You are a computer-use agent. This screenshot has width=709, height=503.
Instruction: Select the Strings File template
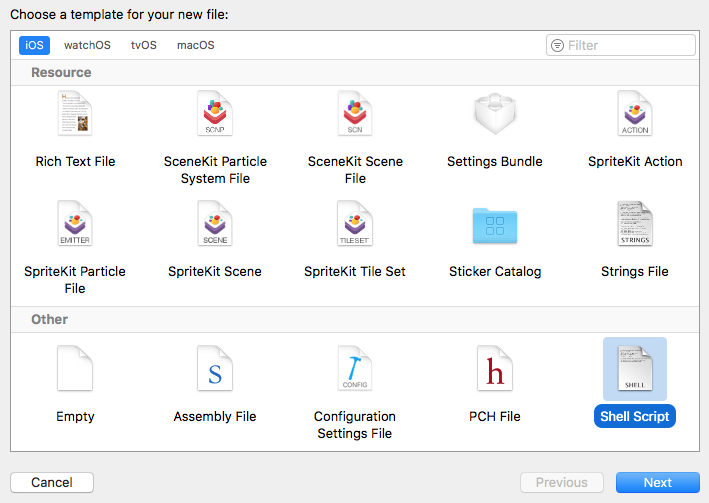(x=635, y=224)
